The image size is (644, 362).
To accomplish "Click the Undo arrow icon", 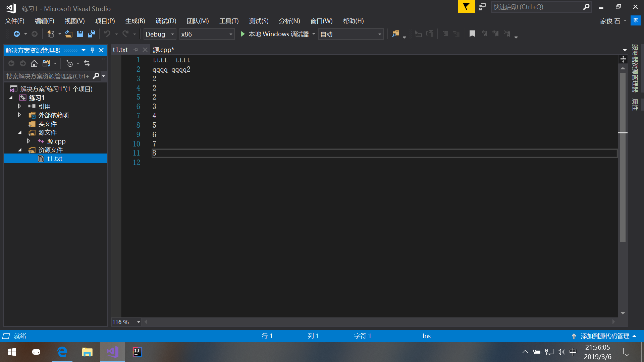I will tap(107, 34).
